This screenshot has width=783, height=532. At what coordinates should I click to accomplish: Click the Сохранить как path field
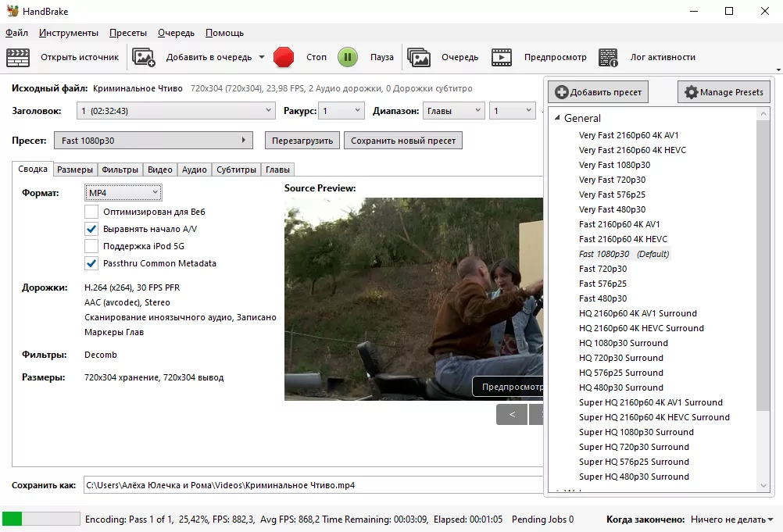click(x=313, y=485)
